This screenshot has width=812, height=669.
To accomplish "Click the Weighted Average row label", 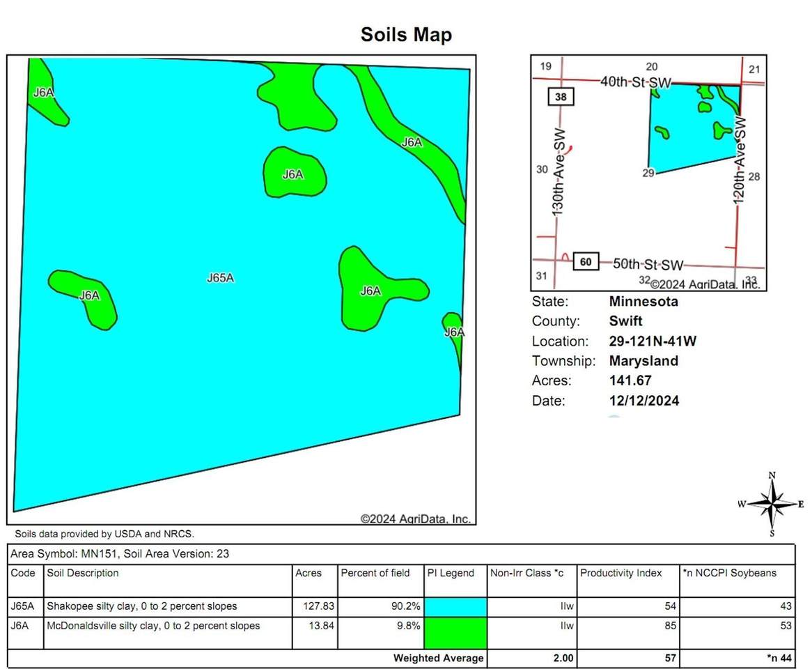I will pyautogui.click(x=438, y=658).
